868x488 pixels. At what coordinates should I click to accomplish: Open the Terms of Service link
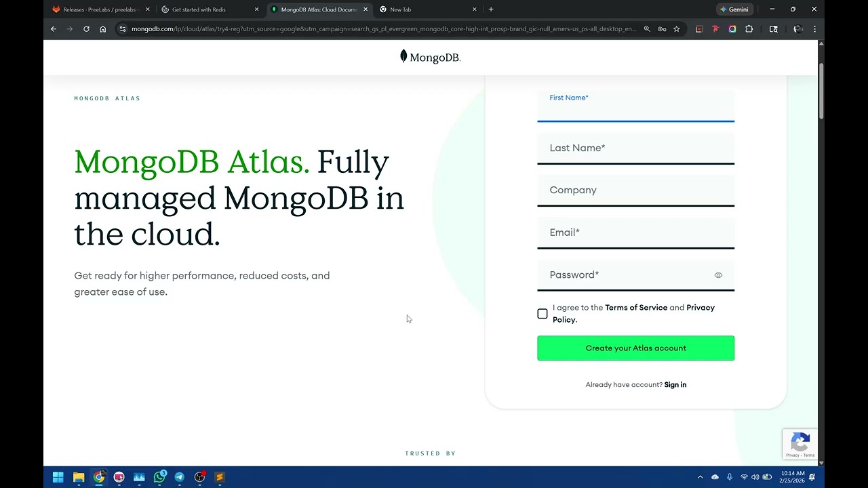pos(636,308)
